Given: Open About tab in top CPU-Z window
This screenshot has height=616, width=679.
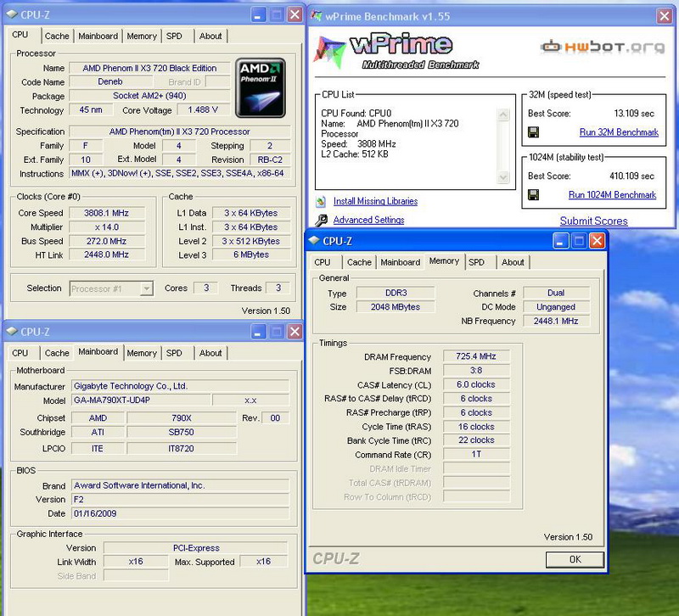Looking at the screenshot, I should pyautogui.click(x=210, y=36).
